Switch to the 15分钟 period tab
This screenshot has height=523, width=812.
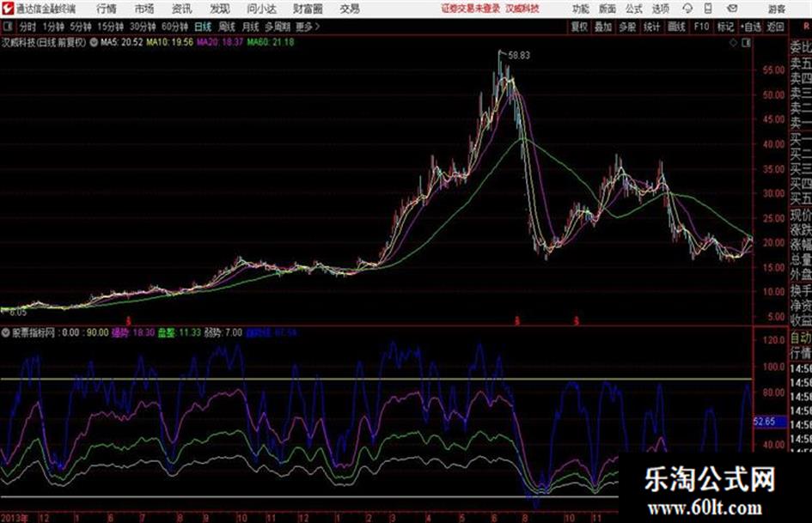[110, 27]
